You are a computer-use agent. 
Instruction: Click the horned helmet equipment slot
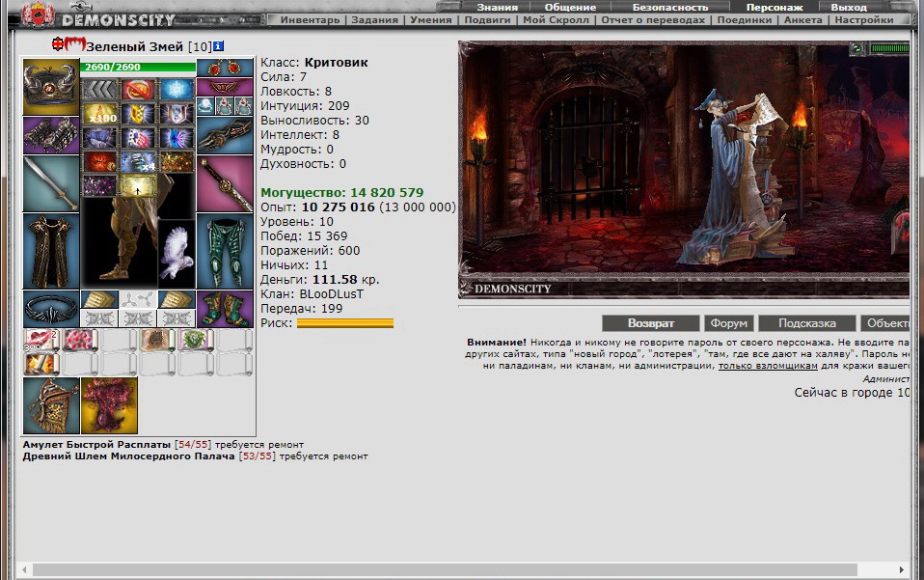point(51,87)
